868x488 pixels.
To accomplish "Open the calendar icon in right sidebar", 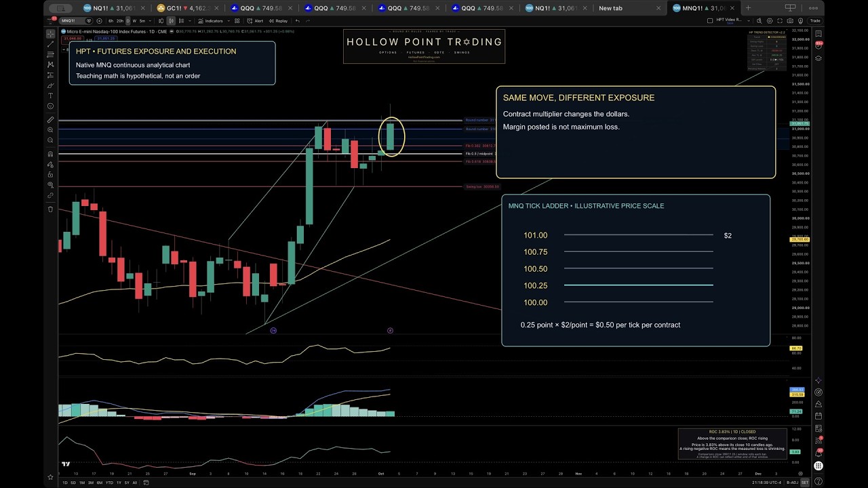I will (x=818, y=415).
